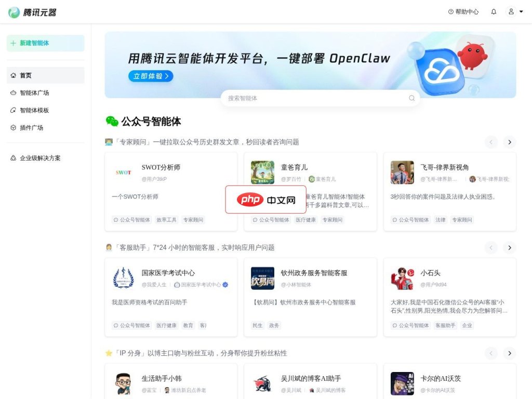The image size is (532, 399).
Task: Open the 飞哥-律界新视角 title
Action: click(445, 167)
